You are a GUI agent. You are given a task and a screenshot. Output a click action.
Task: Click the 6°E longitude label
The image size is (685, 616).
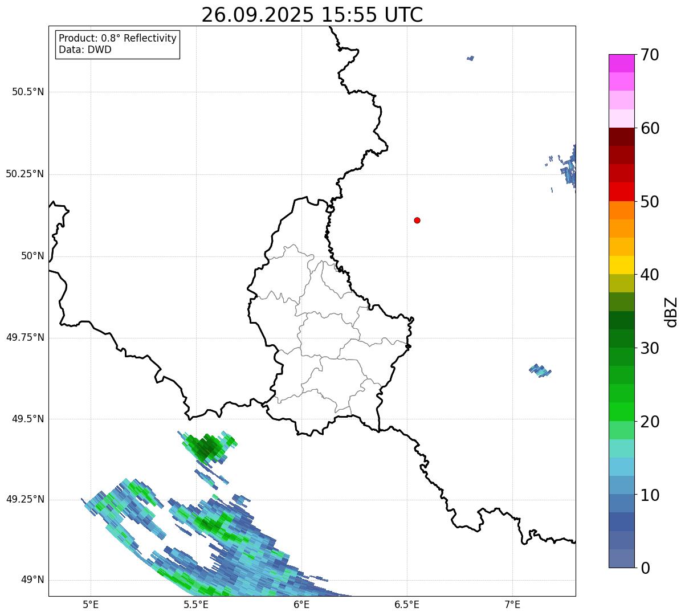[301, 604]
